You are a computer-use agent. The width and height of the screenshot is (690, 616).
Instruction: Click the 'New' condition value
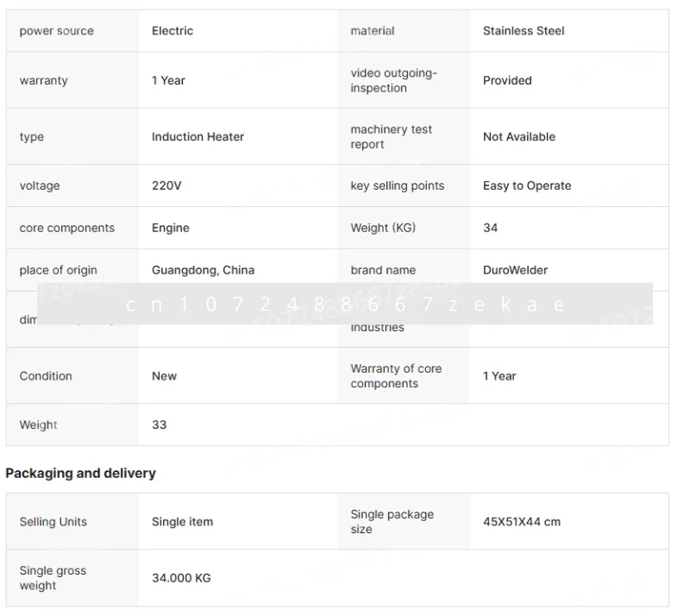[164, 376]
